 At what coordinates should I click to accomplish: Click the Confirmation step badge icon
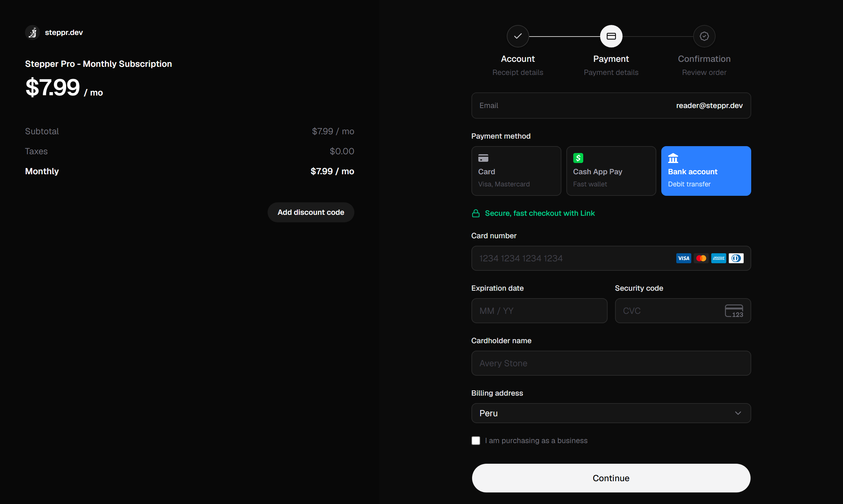click(704, 36)
